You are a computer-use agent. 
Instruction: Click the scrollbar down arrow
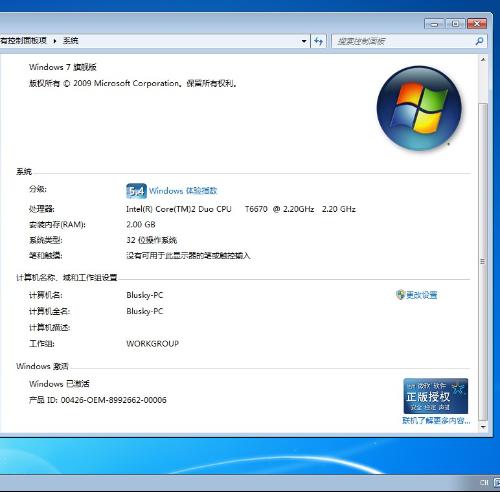[x=483, y=427]
